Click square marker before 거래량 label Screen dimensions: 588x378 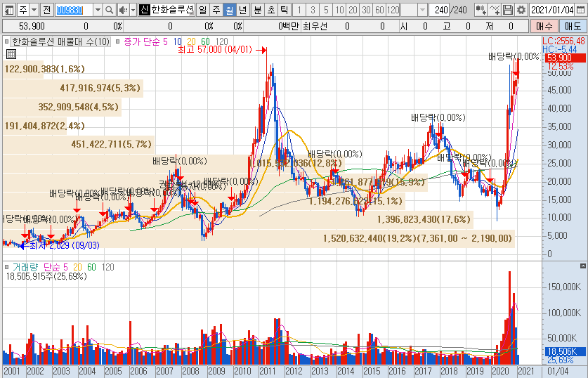click(6, 267)
